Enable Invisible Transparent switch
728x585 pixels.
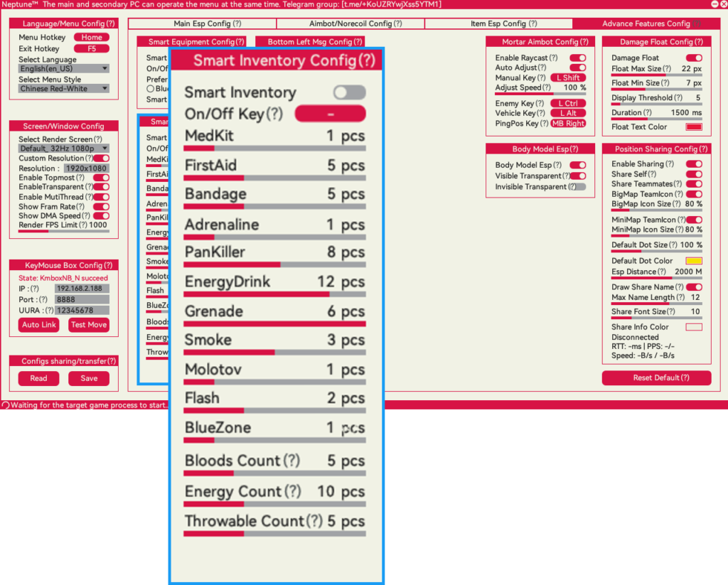tap(577, 187)
